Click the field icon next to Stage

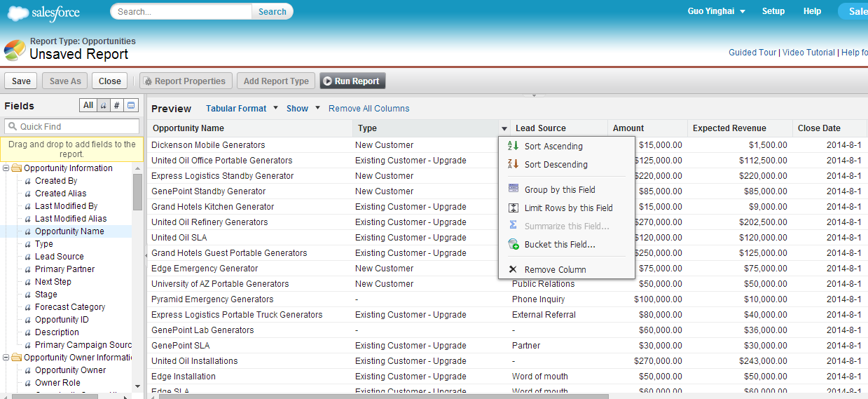tap(28, 295)
